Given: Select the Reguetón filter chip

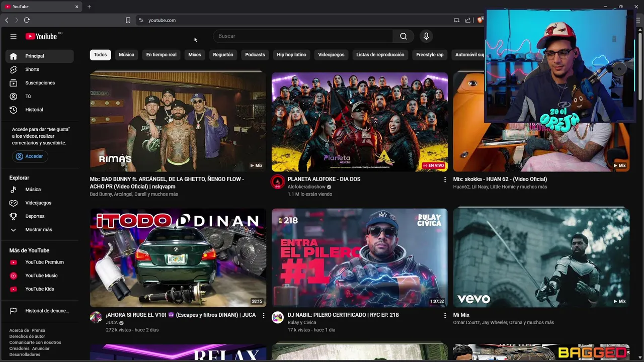Looking at the screenshot, I should coord(223,55).
